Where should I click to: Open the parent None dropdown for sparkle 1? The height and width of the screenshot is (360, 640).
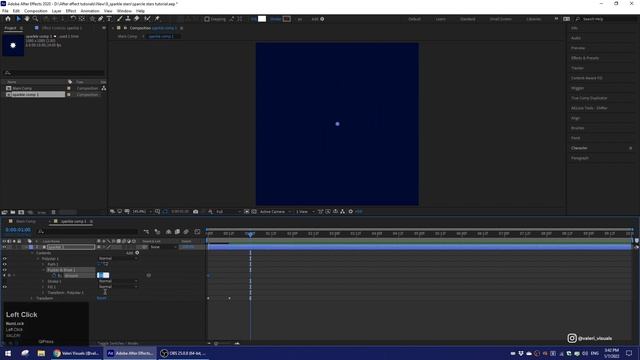point(163,247)
